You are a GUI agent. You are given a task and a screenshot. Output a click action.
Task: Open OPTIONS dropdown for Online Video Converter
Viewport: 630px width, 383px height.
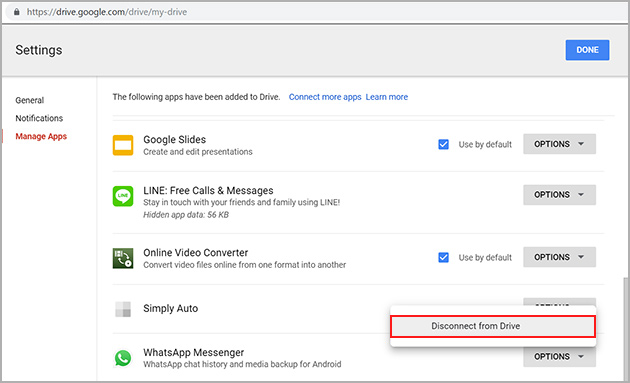pos(559,257)
